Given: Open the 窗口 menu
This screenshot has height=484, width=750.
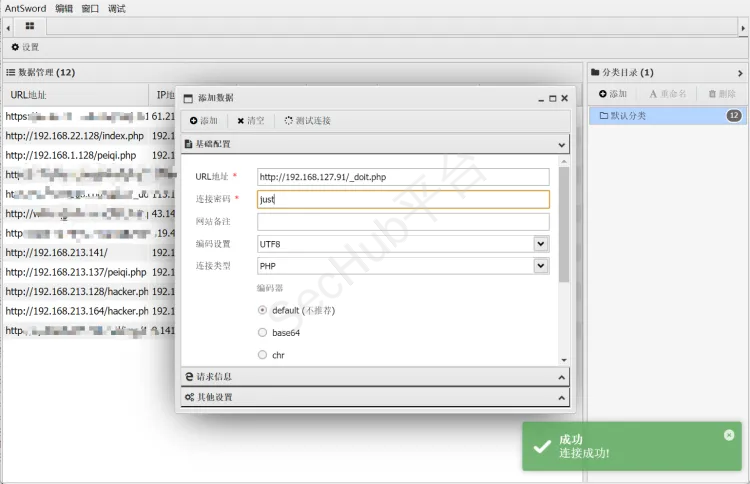Looking at the screenshot, I should [90, 9].
